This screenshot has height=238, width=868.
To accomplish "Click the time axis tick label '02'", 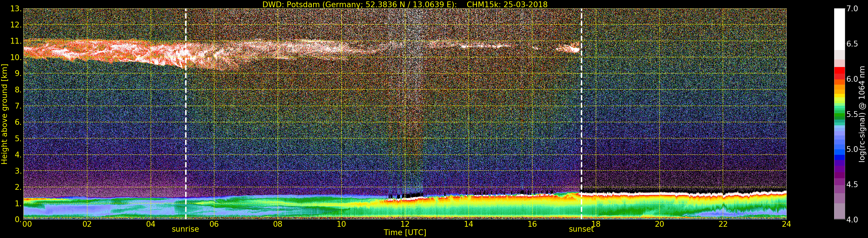I will pos(87,224).
